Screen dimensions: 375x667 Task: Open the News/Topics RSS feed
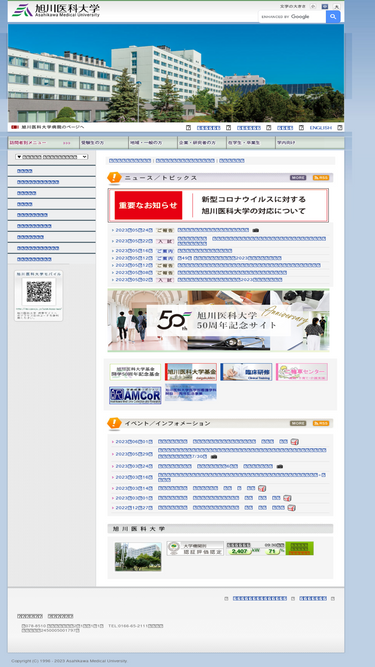pos(321,178)
